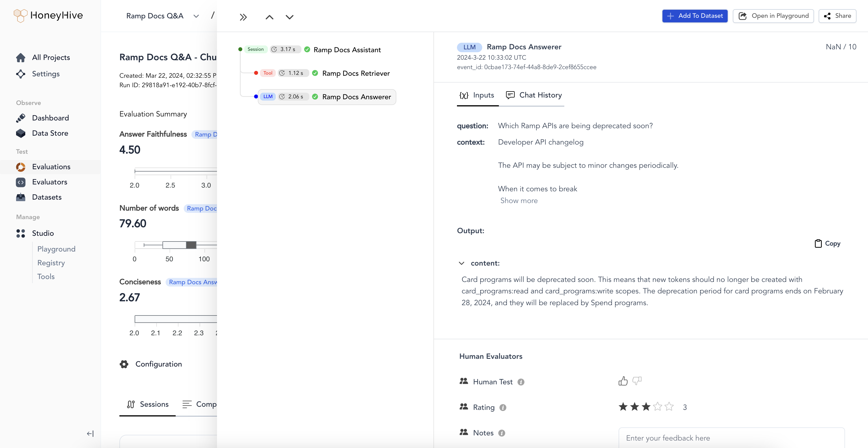Select the Ramp Docs Assistant session node
This screenshot has height=448, width=868.
coord(347,50)
